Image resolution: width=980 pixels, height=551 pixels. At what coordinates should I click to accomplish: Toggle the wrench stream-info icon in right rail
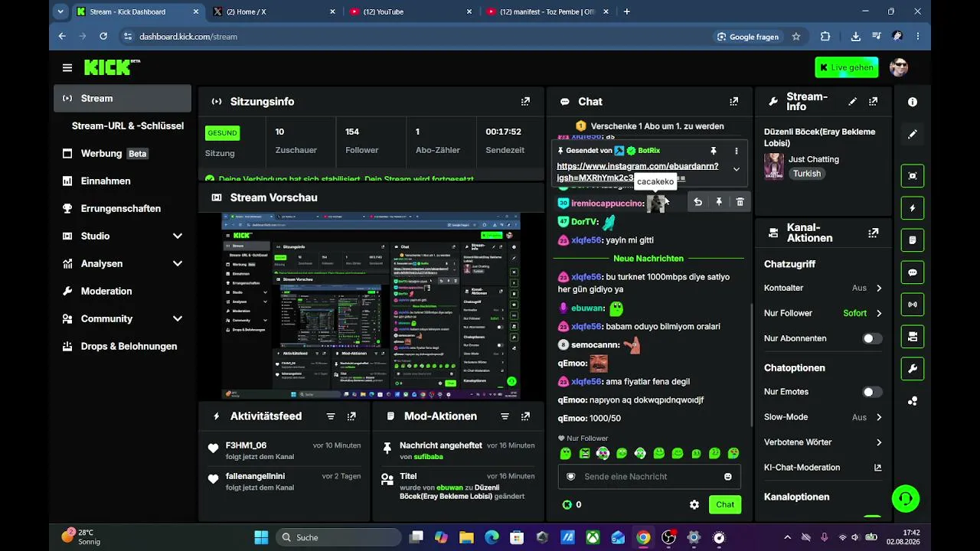912,369
